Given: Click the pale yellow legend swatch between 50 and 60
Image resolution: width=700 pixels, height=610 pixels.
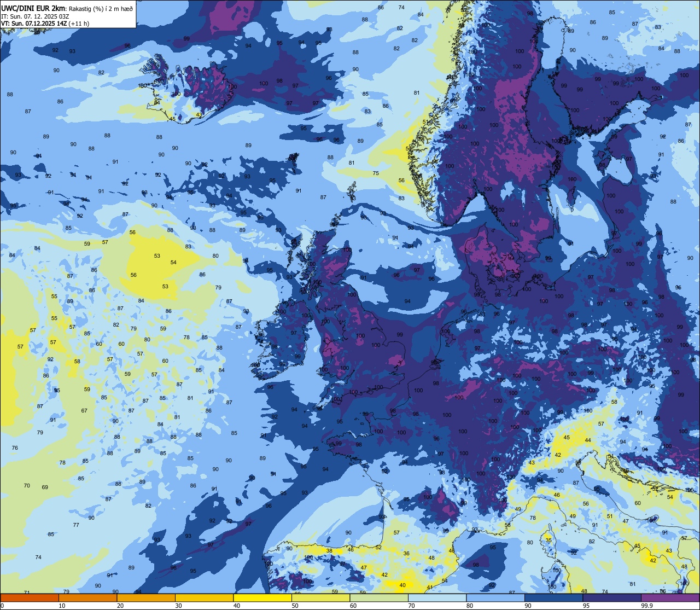Looking at the screenshot, I should click(320, 598).
